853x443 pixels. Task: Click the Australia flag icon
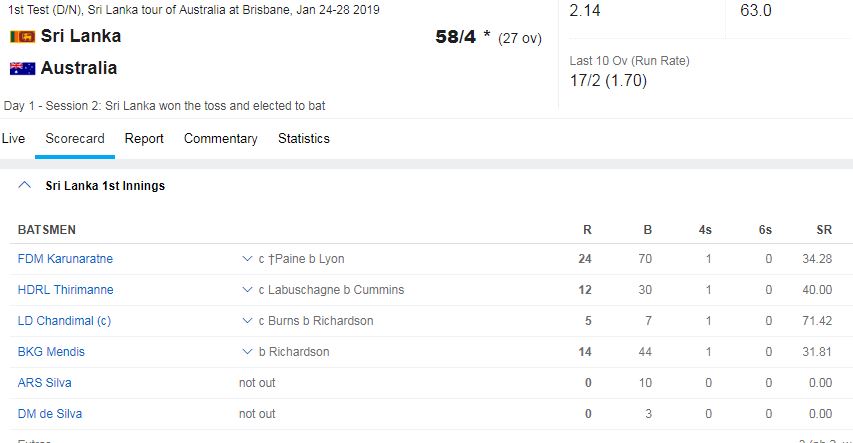tap(22, 68)
